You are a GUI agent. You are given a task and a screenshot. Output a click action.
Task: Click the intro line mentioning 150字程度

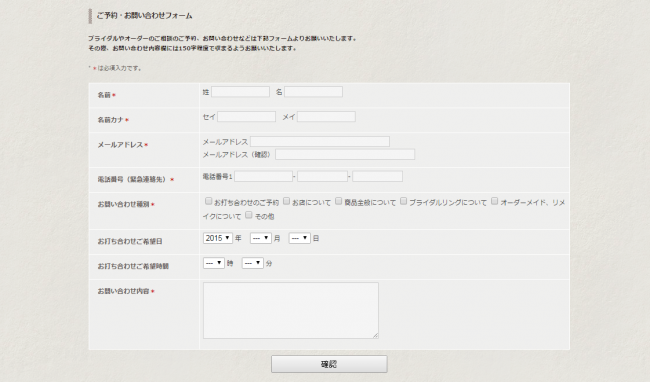tap(193, 48)
